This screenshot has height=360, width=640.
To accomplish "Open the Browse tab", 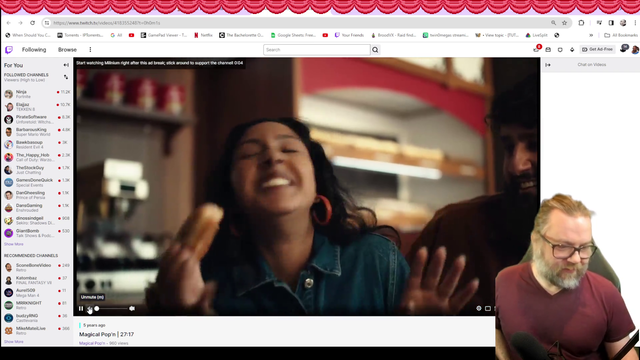I will tap(67, 50).
